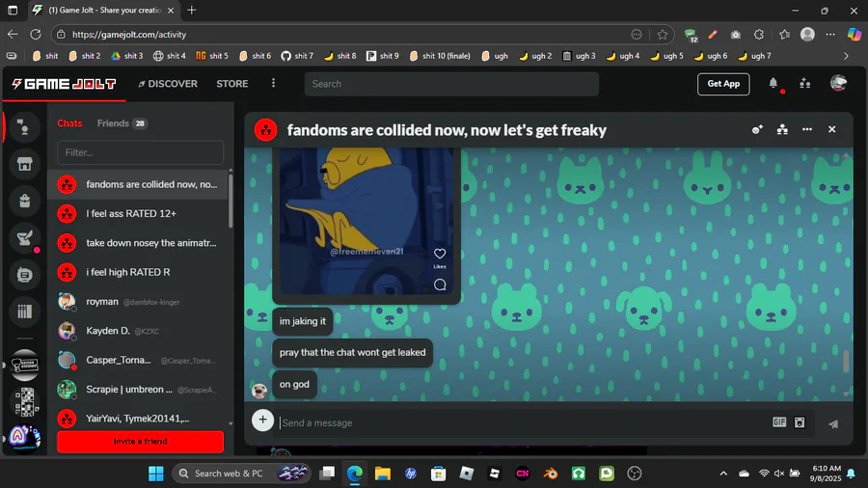Focus the chat Filter field
The height and width of the screenshot is (488, 868).
[x=140, y=152]
